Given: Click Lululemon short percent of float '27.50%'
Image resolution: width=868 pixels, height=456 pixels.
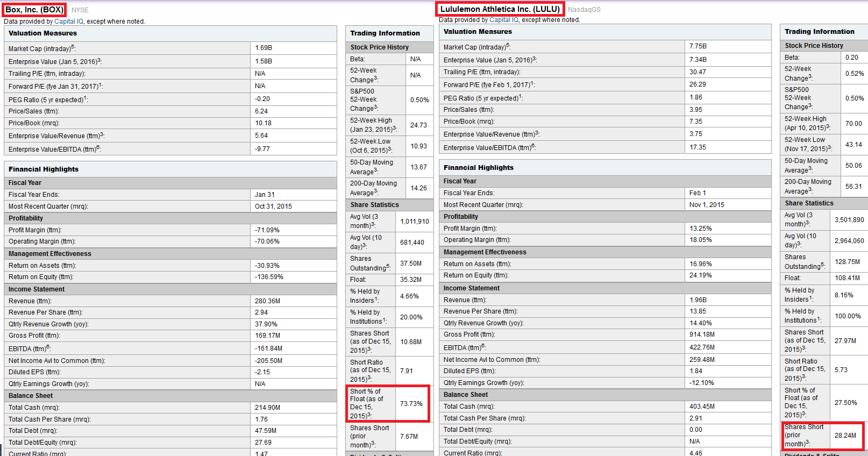Looking at the screenshot, I should point(846,403).
